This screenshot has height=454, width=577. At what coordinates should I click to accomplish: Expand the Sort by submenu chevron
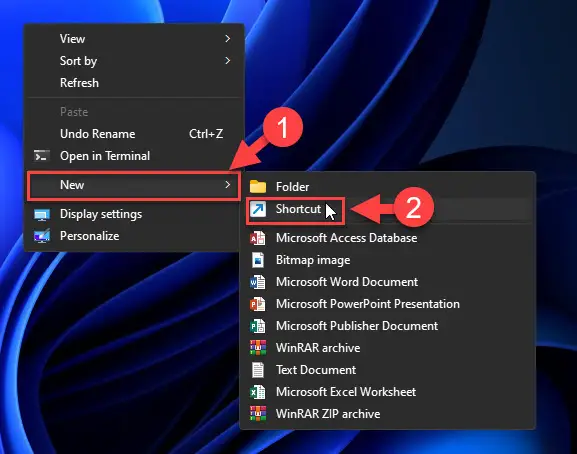coord(227,61)
